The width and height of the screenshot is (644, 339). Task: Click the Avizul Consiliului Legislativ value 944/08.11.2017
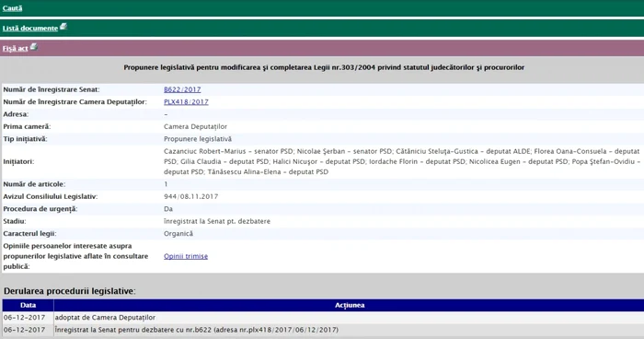(191, 196)
